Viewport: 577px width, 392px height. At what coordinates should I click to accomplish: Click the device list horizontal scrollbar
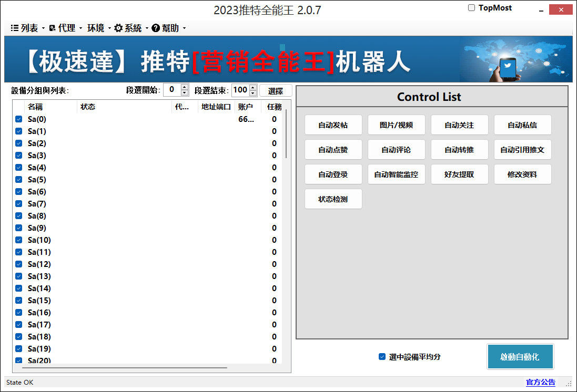coord(124,367)
